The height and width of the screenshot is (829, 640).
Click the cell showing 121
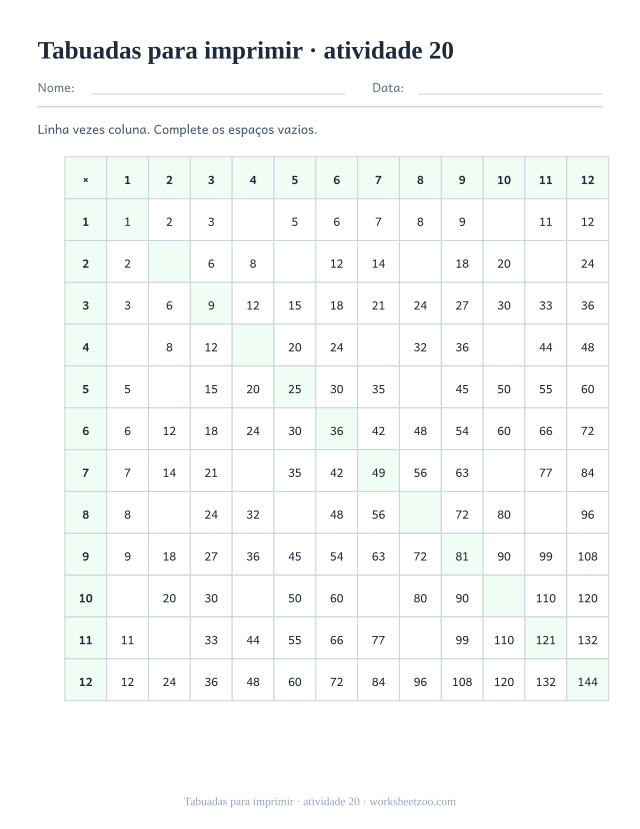[x=545, y=640]
